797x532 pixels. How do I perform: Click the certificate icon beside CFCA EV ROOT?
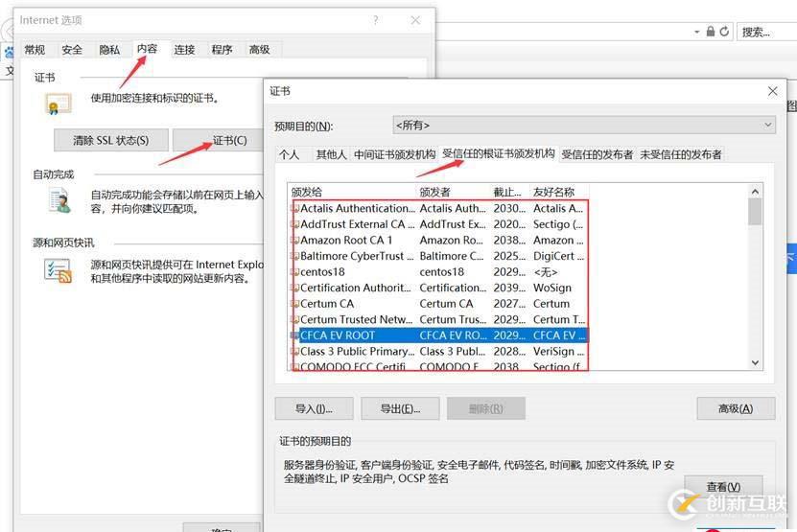point(294,335)
